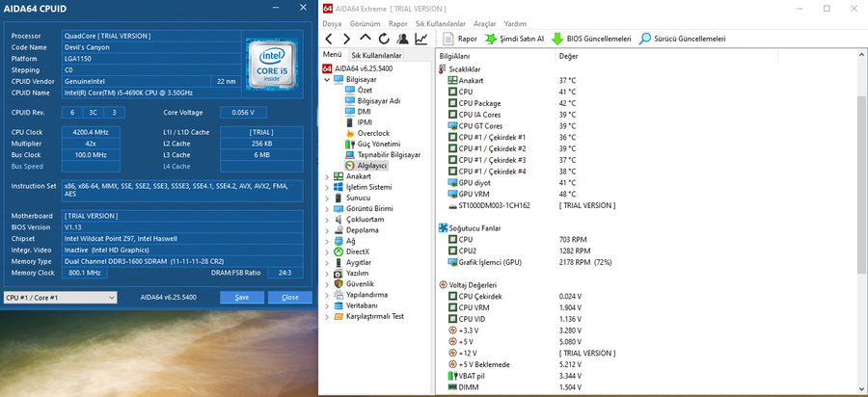
Task: Go forward with the right arrow toolbar icon
Action: coord(347,39)
